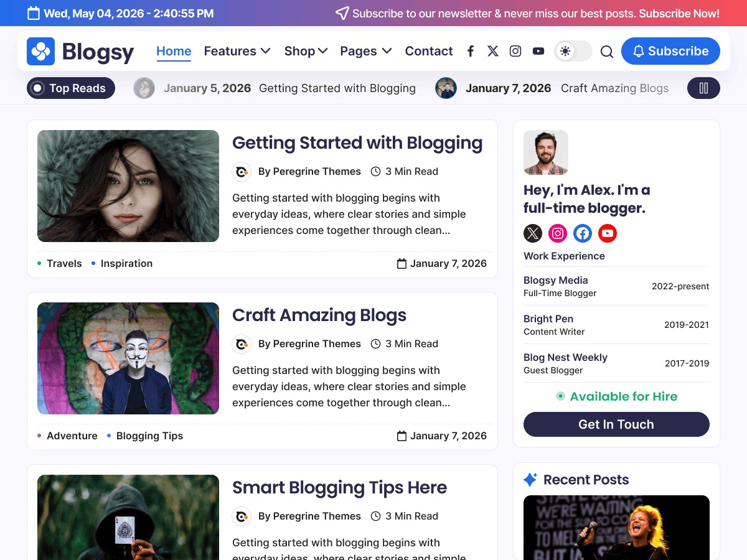Open the ticker link Craft Amazing Blogs
This screenshot has width=747, height=560.
(x=615, y=88)
